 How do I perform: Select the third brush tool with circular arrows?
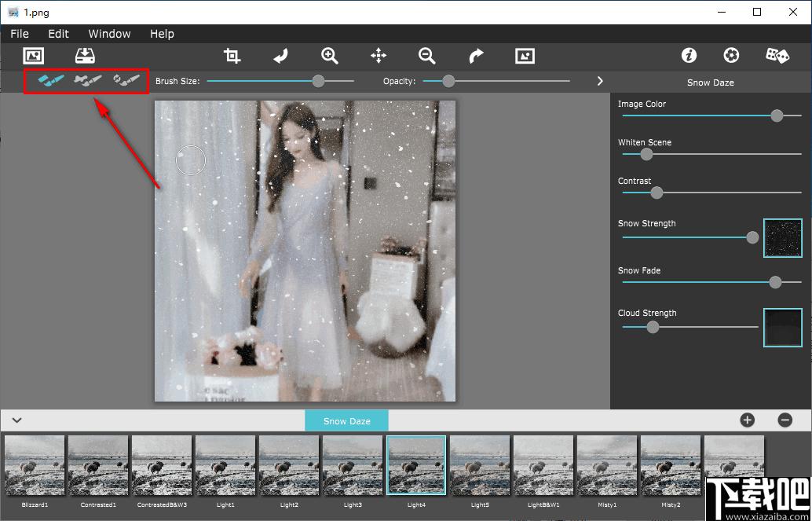[x=126, y=80]
